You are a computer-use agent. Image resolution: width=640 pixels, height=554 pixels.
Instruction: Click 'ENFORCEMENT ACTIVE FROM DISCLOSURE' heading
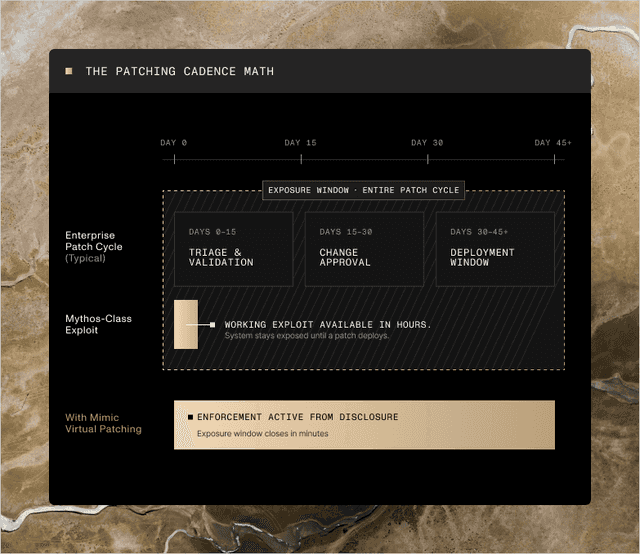coord(298,417)
